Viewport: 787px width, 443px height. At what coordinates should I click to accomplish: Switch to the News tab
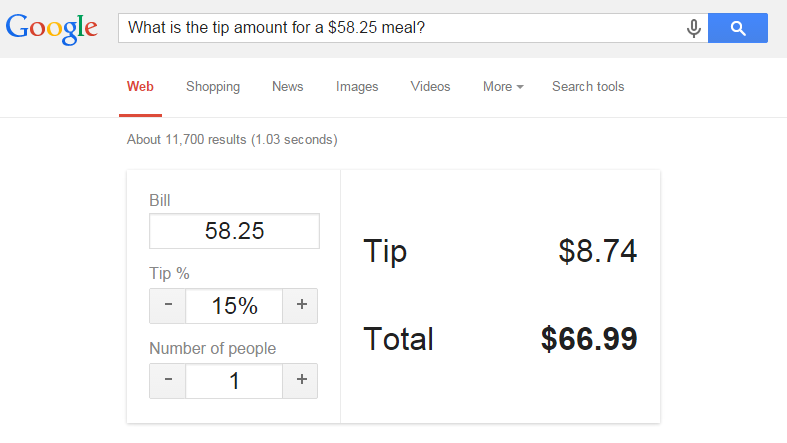pyautogui.click(x=287, y=87)
